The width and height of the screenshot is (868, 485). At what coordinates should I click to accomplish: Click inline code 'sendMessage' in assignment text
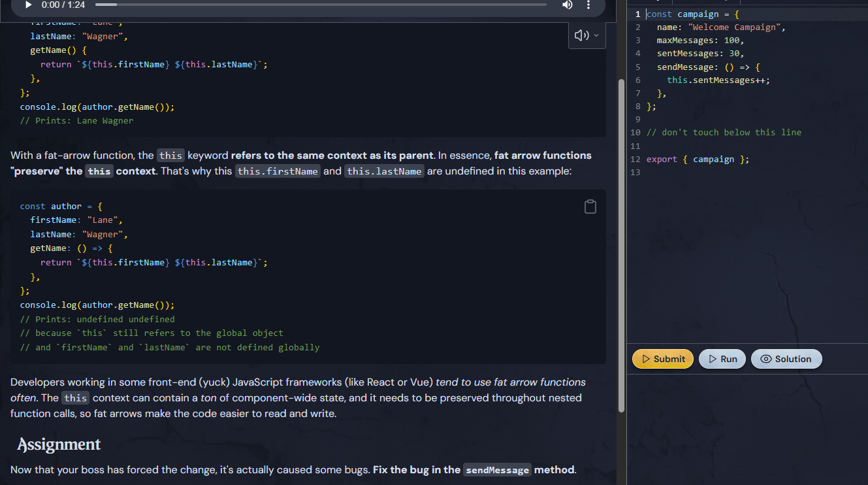click(x=497, y=470)
